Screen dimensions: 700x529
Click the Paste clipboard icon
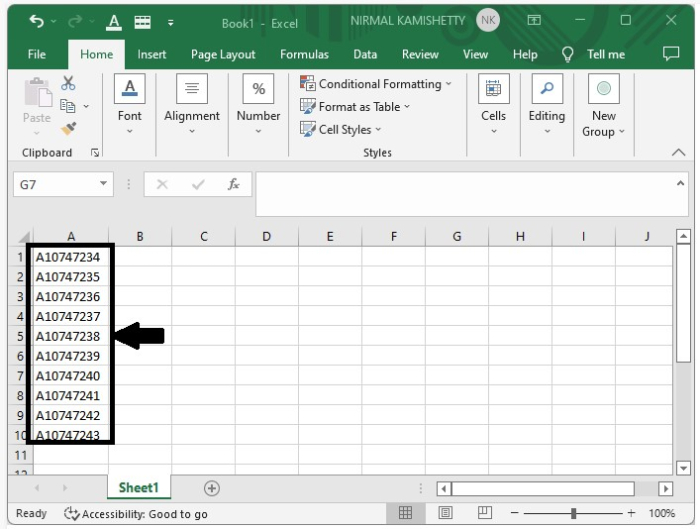coord(38,92)
